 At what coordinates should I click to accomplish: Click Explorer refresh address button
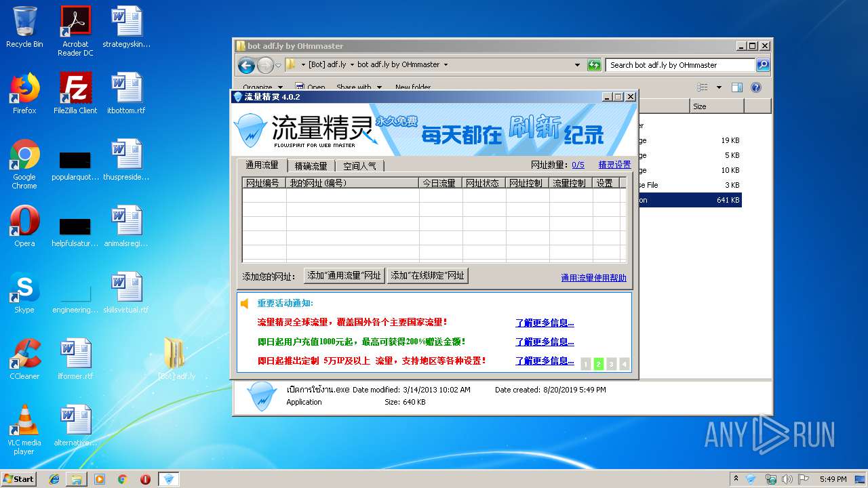[x=594, y=65]
